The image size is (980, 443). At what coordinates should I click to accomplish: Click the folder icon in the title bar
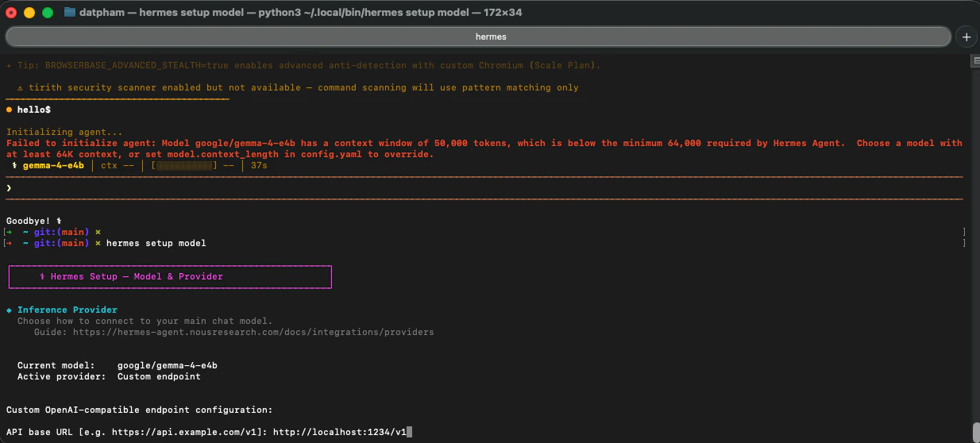tap(70, 12)
